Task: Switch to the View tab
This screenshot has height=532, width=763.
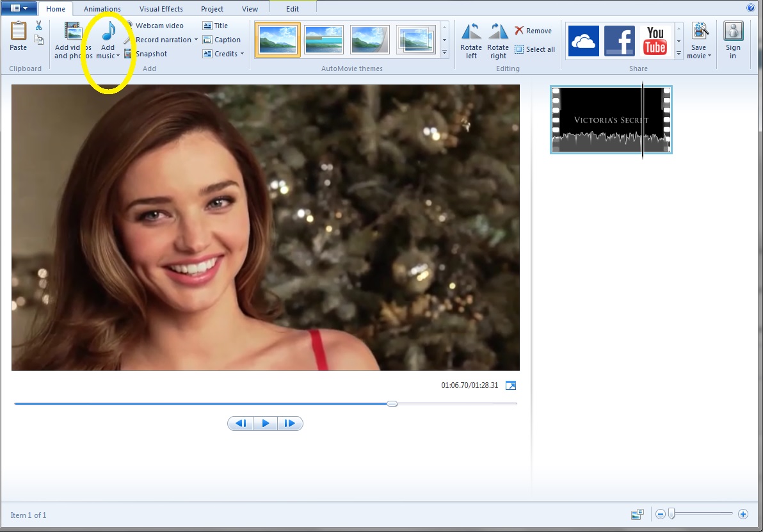Action: (x=250, y=9)
